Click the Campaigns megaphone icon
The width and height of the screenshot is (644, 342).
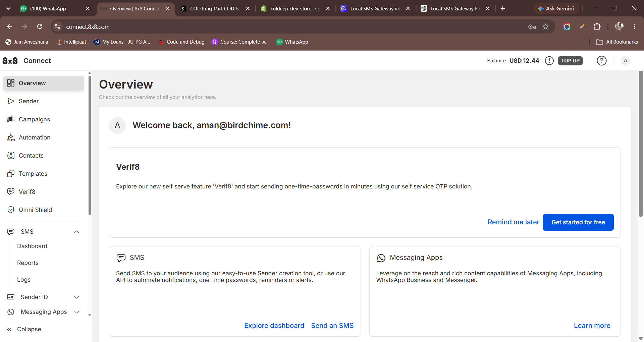click(11, 119)
